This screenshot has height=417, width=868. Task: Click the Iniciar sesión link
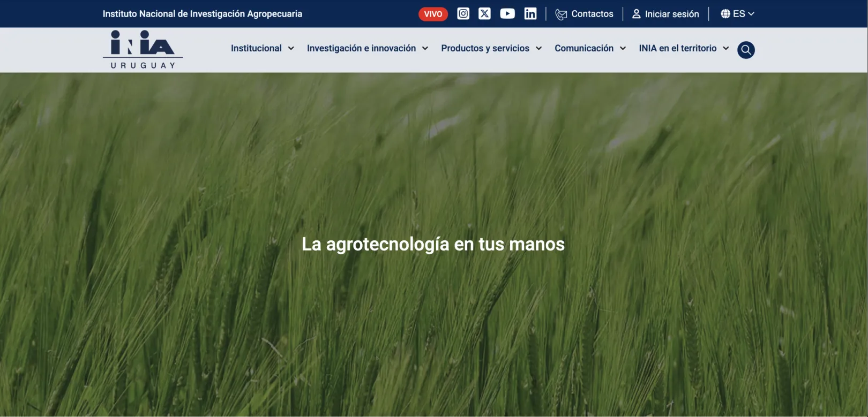tap(671, 14)
